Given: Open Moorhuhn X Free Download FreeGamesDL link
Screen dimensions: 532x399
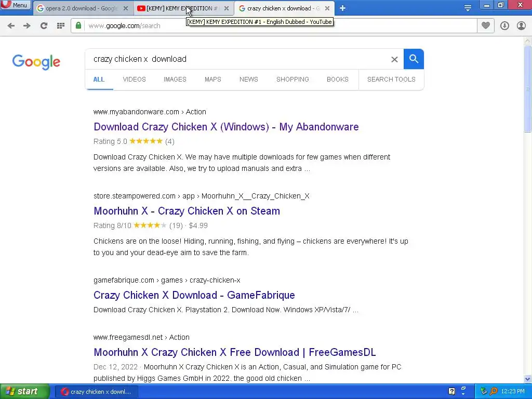Looking at the screenshot, I should 234,352.
